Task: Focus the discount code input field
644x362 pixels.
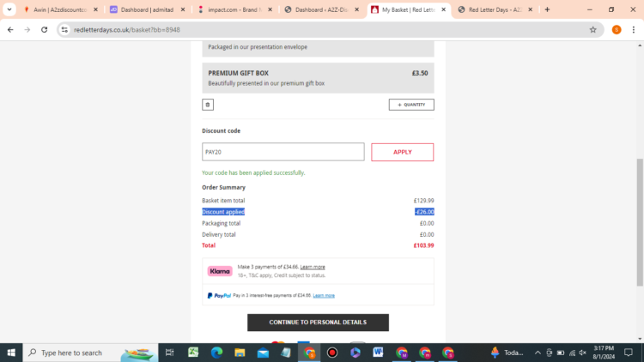Action: (283, 152)
